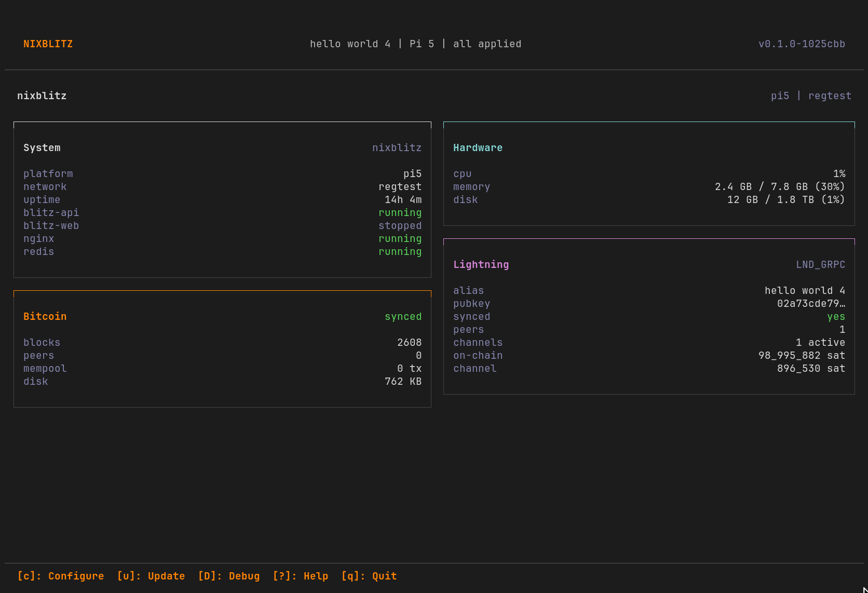Click nginx running status

400,239
